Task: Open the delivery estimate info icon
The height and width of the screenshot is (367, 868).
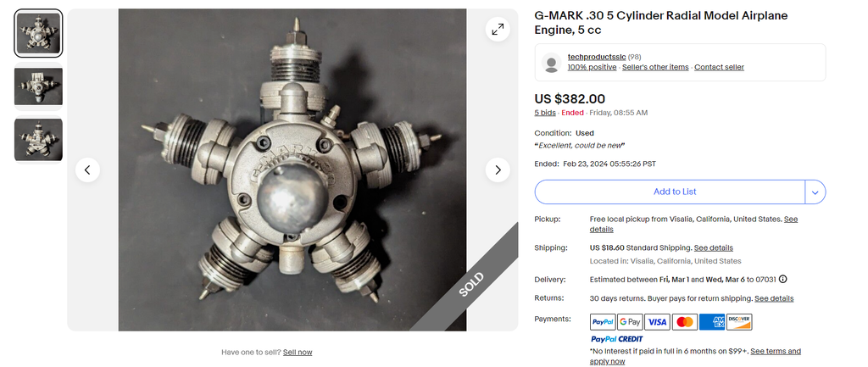Action: [783, 280]
